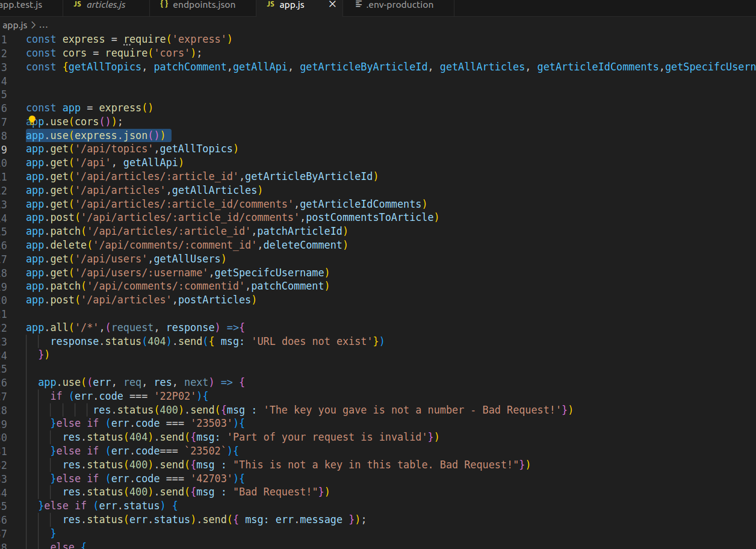The width and height of the screenshot is (756, 549).
Task: Click patchArticleId handler name
Action: pyautogui.click(x=300, y=231)
